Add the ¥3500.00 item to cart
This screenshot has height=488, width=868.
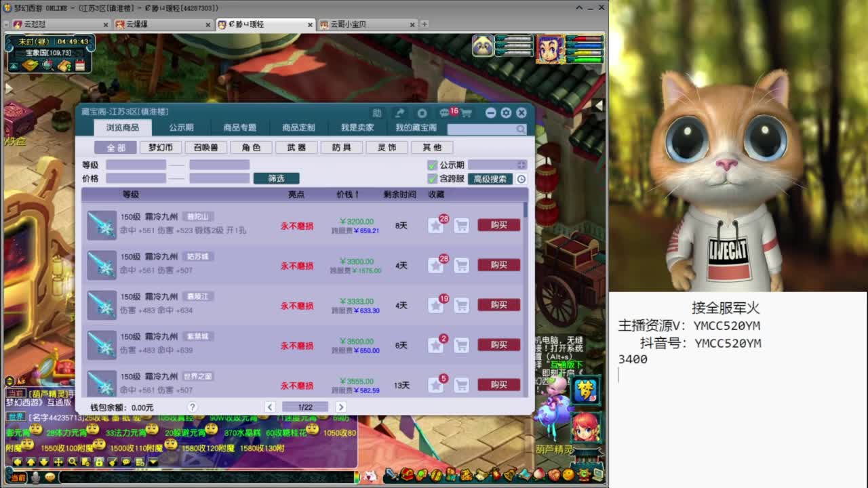[462, 345]
